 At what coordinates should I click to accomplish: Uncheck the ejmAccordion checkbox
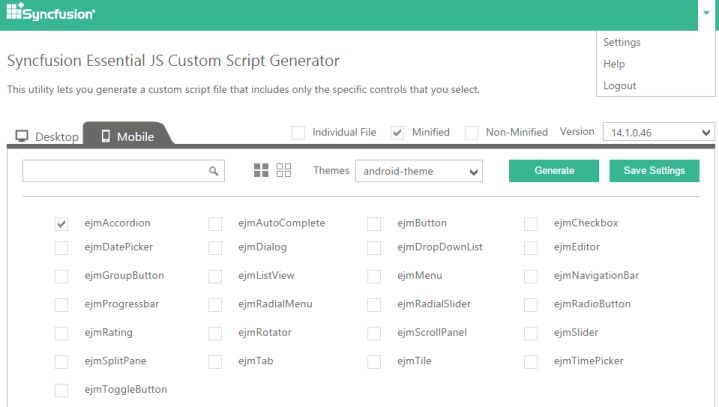[x=61, y=224]
